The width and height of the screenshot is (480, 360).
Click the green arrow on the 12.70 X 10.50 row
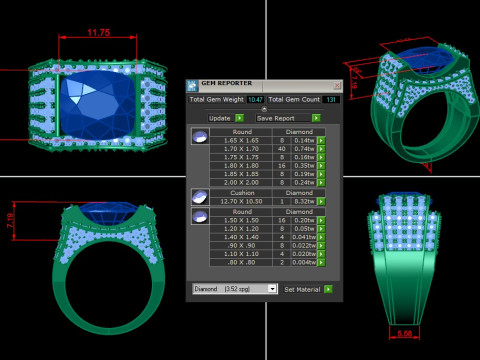tap(321, 201)
